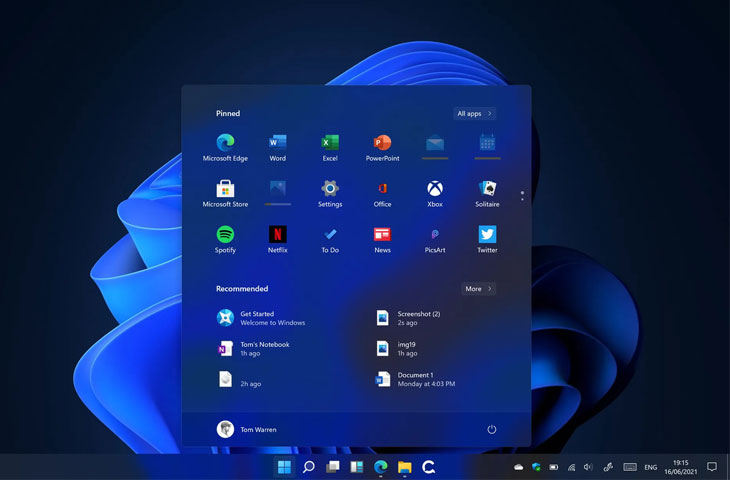
Task: Open Microsoft Store app
Action: pos(225,189)
